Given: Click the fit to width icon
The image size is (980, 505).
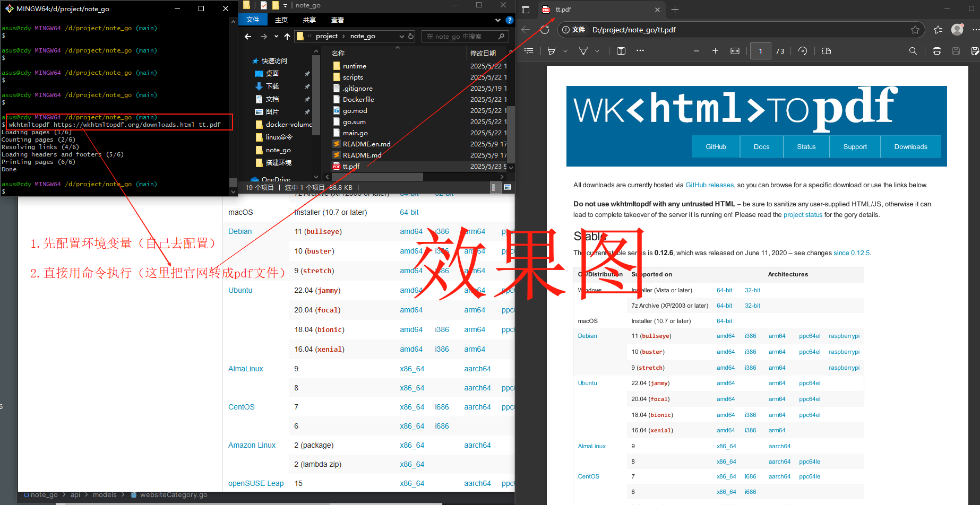Looking at the screenshot, I should (x=735, y=51).
